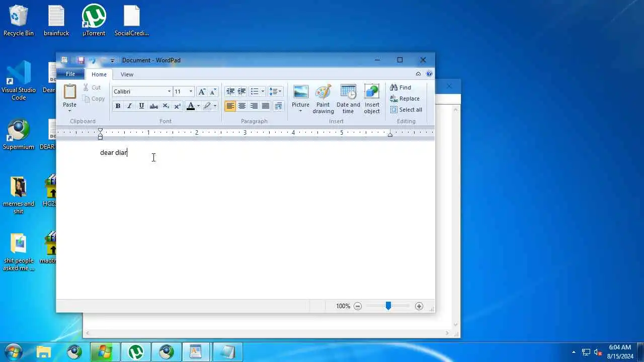Click the background window's scroll down arrow
The height and width of the screenshot is (362, 644).
click(x=456, y=325)
